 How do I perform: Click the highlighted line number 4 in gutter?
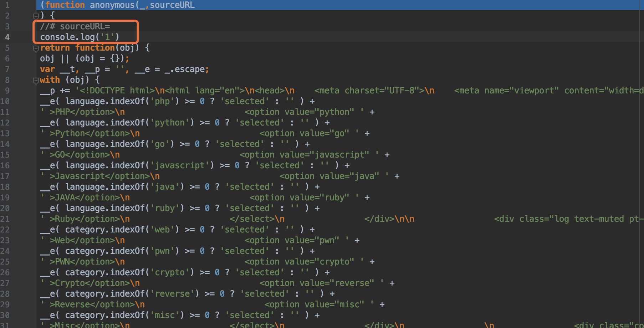(x=7, y=37)
